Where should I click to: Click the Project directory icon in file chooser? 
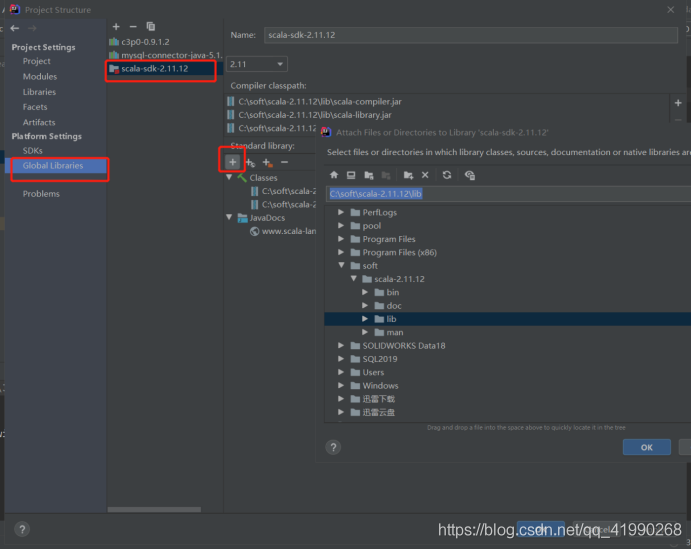click(369, 175)
